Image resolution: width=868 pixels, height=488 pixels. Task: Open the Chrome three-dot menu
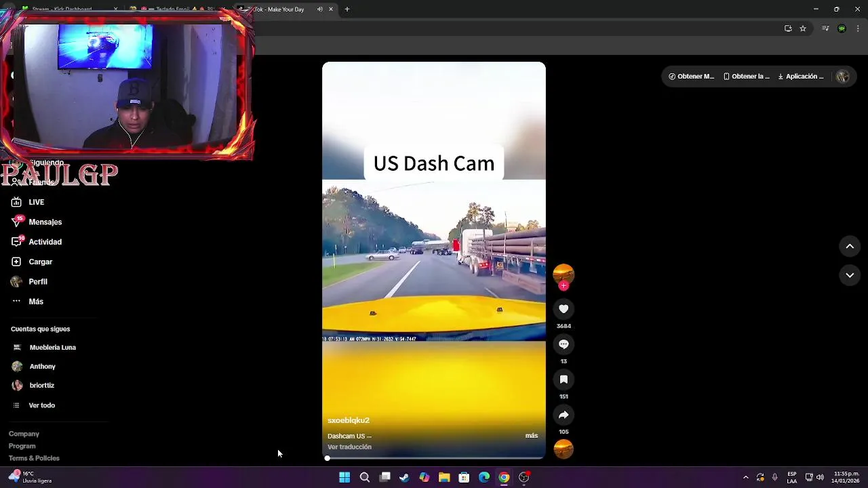858,28
